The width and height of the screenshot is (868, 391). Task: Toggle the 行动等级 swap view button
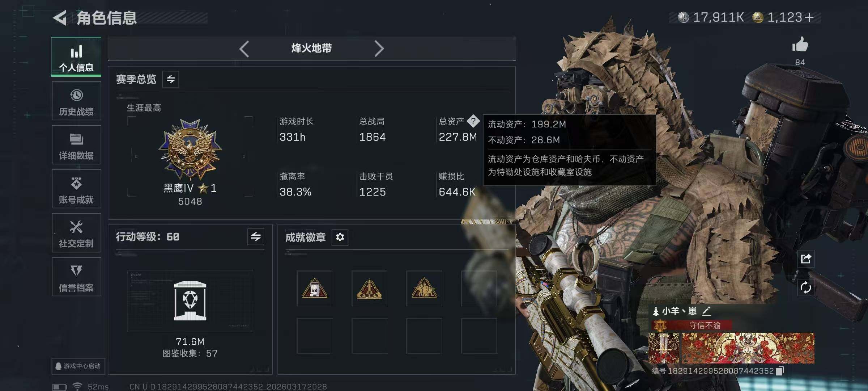click(x=256, y=237)
